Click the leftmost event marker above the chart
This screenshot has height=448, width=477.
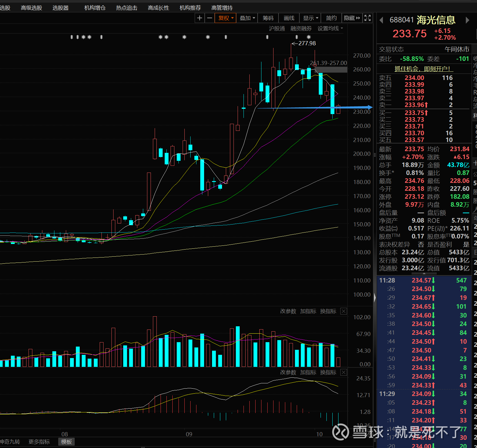pos(71,37)
